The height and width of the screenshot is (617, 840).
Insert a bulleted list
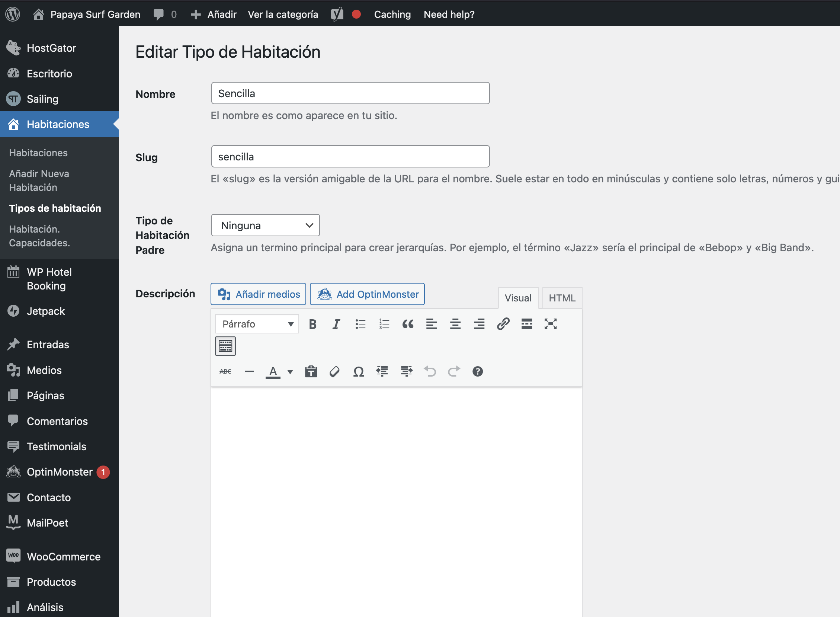tap(360, 324)
